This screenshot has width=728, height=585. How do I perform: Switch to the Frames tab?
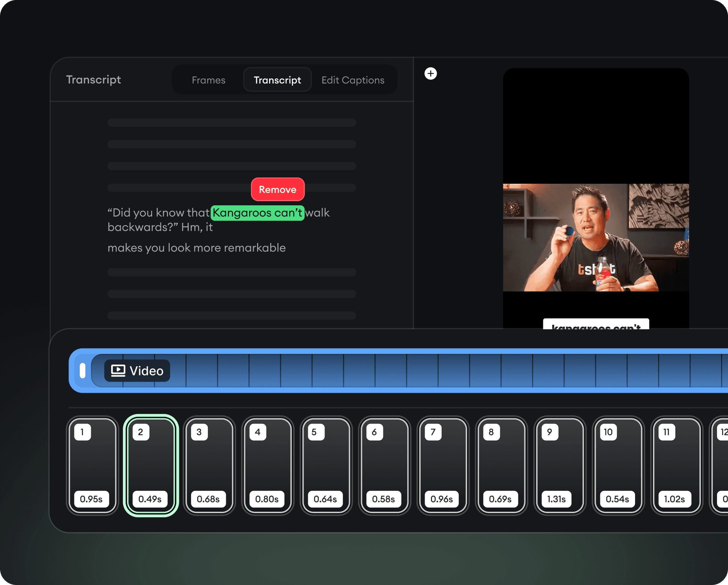tap(209, 80)
